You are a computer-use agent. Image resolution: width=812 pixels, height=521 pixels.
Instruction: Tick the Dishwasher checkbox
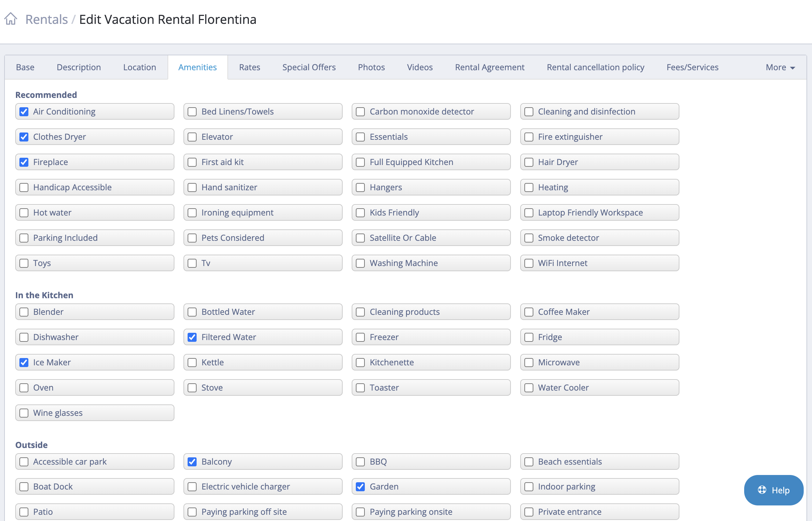click(x=24, y=337)
